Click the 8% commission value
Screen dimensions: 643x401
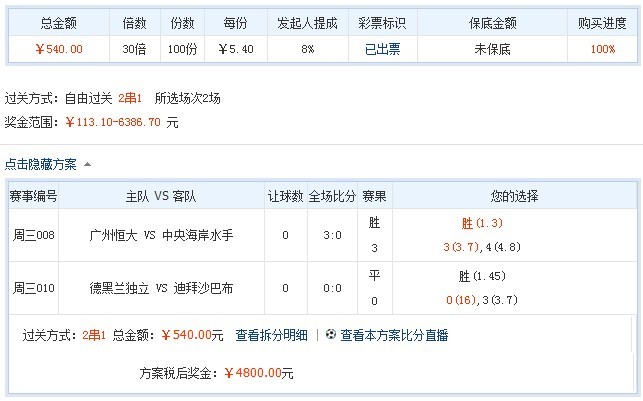coord(308,49)
